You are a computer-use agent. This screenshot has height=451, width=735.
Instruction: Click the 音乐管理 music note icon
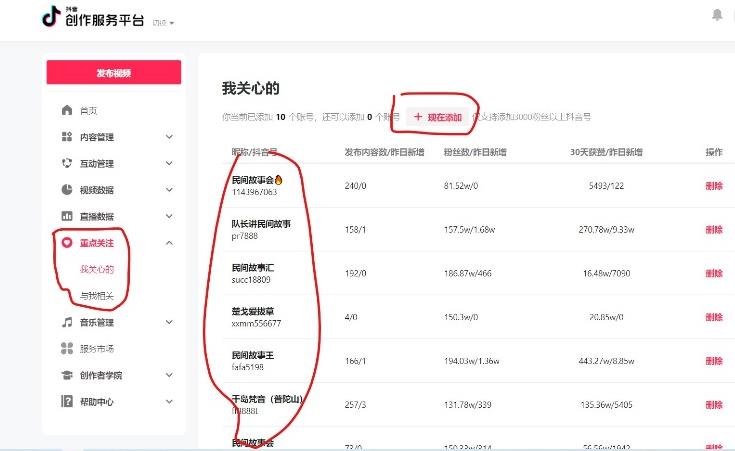point(67,322)
